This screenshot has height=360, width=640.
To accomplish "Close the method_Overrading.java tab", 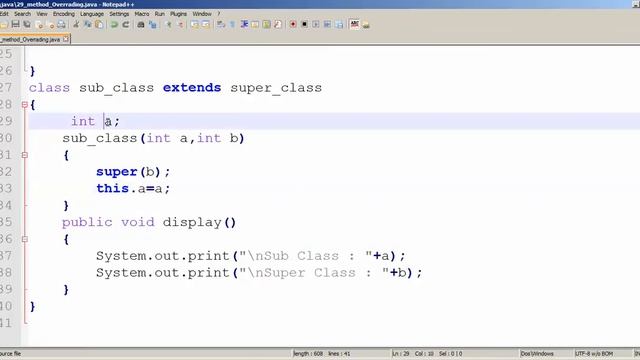I will [x=66, y=39].
